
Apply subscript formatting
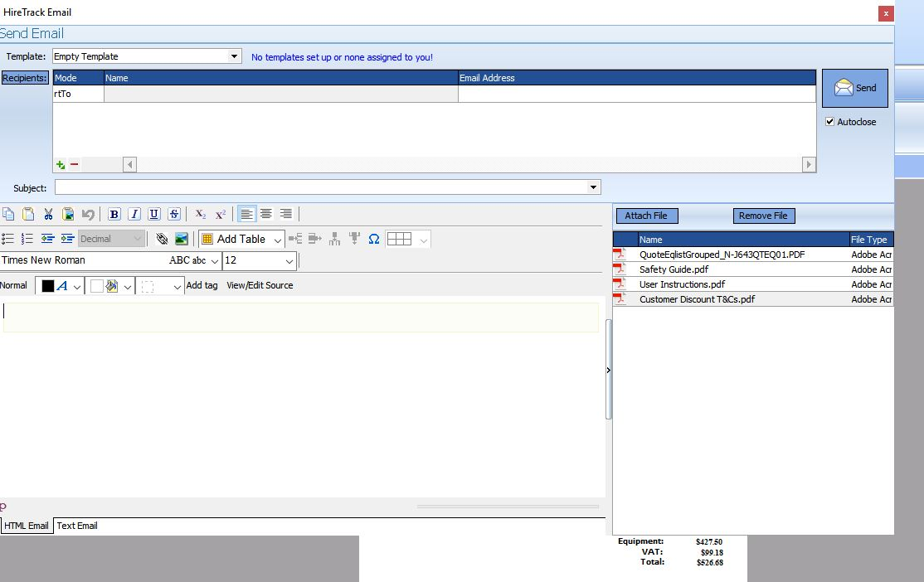(200, 214)
